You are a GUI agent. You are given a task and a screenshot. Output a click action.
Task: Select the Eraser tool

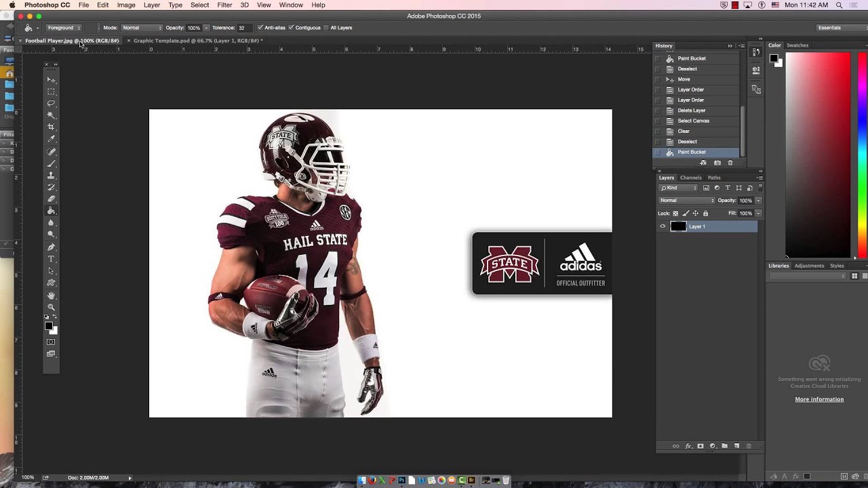pyautogui.click(x=51, y=199)
